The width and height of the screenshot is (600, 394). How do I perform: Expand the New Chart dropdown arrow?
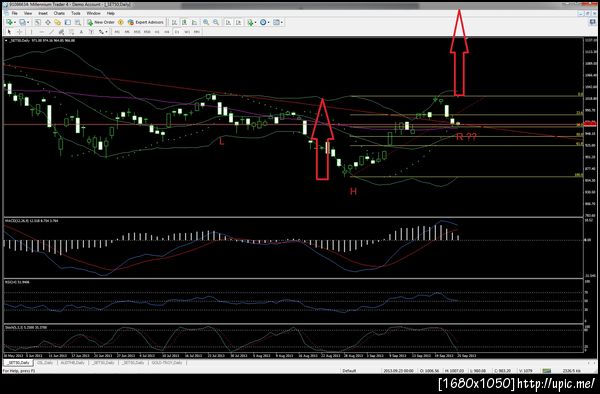coord(15,22)
